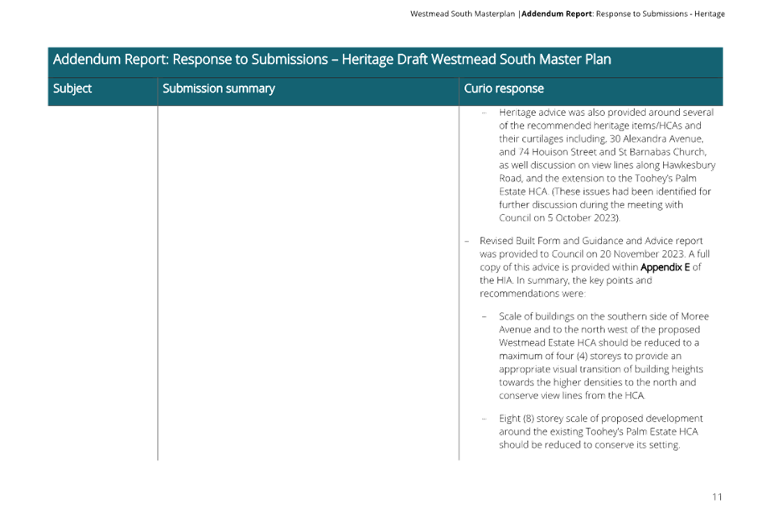
Task: Click 'Council on 5 October 2023' text
Action: (559, 217)
